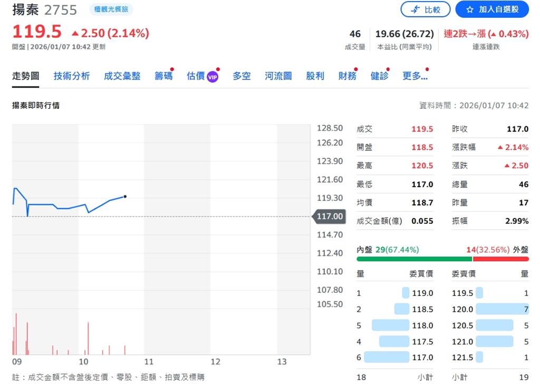540x392 pixels.
Task: Click the 比較 compare button
Action: point(426,9)
